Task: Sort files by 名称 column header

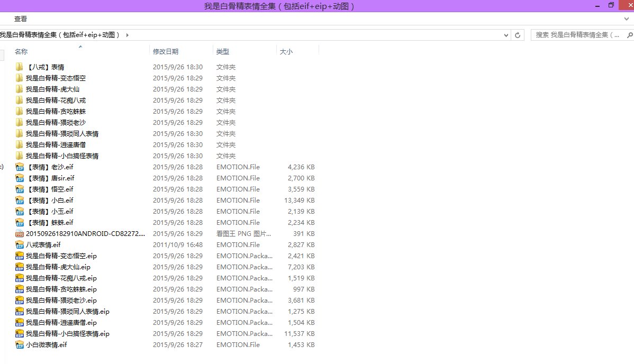Action: 21,52
